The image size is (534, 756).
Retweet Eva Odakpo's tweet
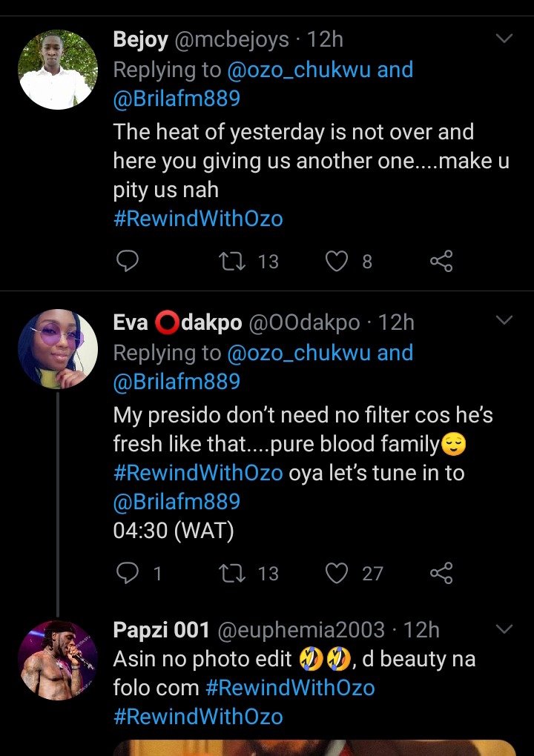pyautogui.click(x=232, y=573)
